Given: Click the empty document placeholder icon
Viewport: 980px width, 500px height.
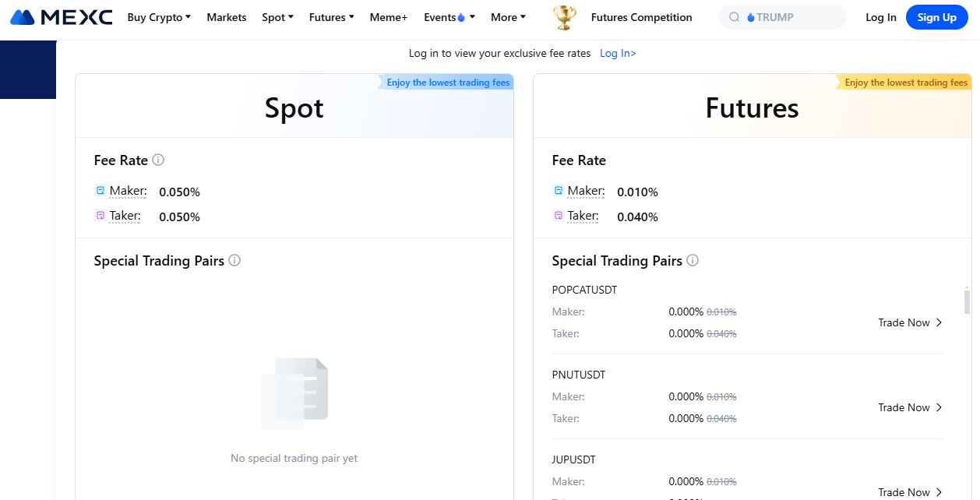Looking at the screenshot, I should (x=294, y=393).
